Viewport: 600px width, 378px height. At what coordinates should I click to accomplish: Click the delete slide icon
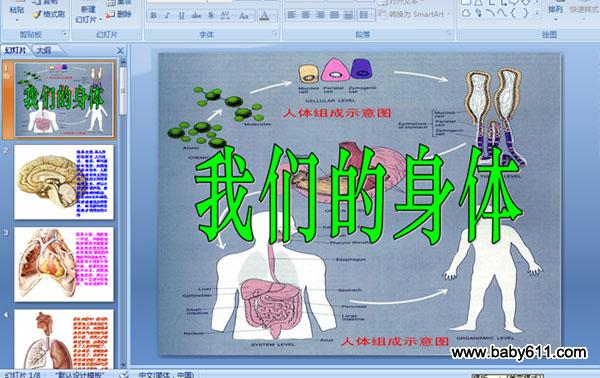(110, 15)
